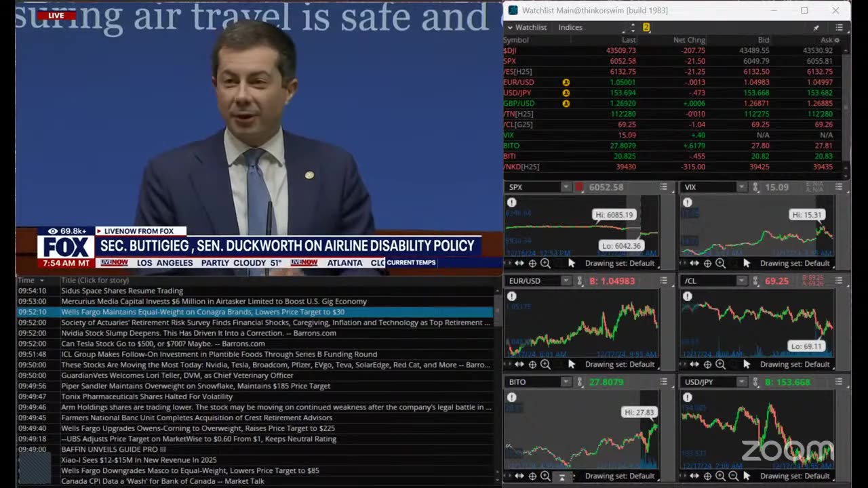Open the USD/JPY chart hamburger menu
Screen dimensions: 868x488
(840, 382)
